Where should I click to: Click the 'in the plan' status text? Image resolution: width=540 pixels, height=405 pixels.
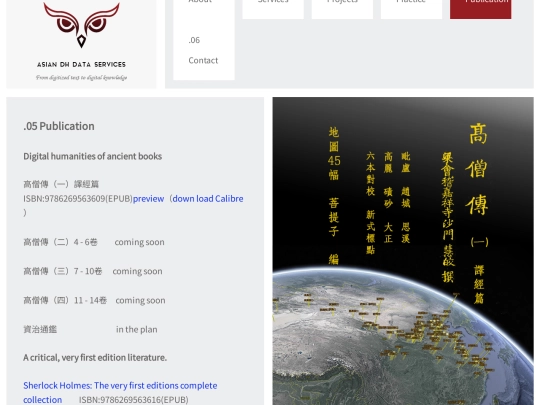(x=136, y=330)
